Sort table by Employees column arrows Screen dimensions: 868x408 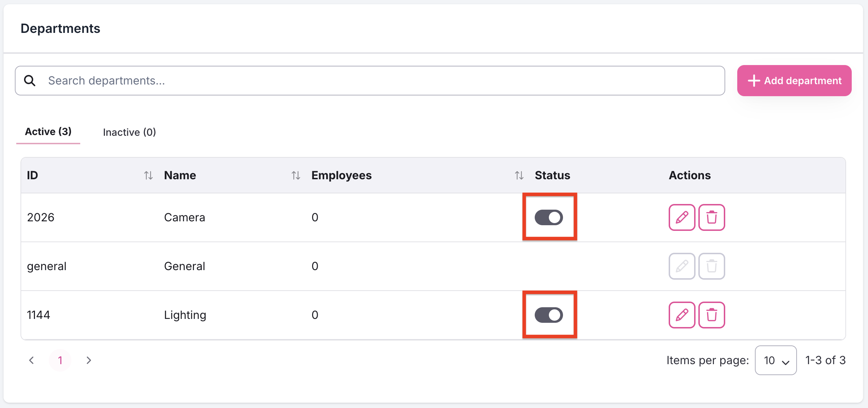pyautogui.click(x=519, y=175)
